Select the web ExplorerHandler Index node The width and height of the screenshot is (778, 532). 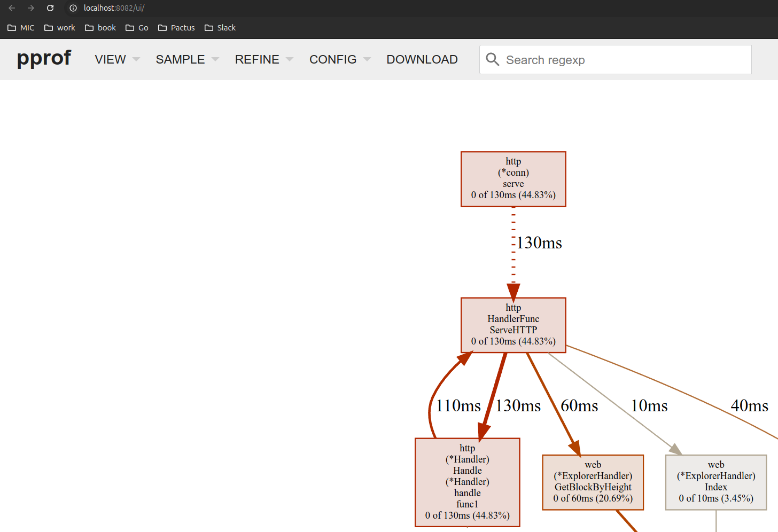[716, 482]
